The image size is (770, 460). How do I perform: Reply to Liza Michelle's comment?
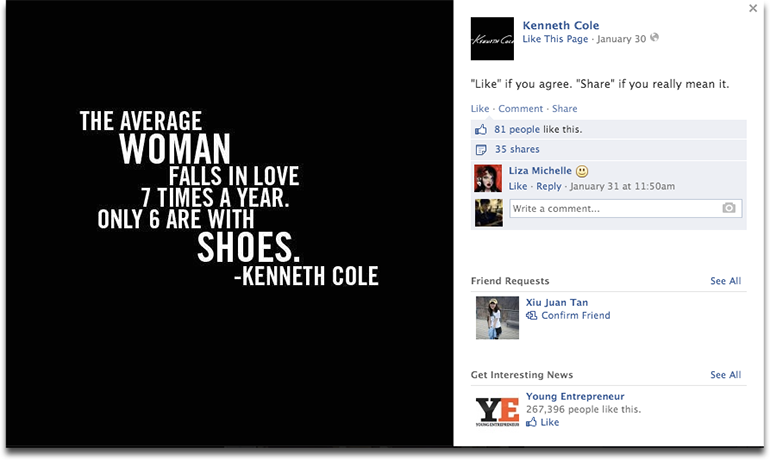tap(549, 186)
